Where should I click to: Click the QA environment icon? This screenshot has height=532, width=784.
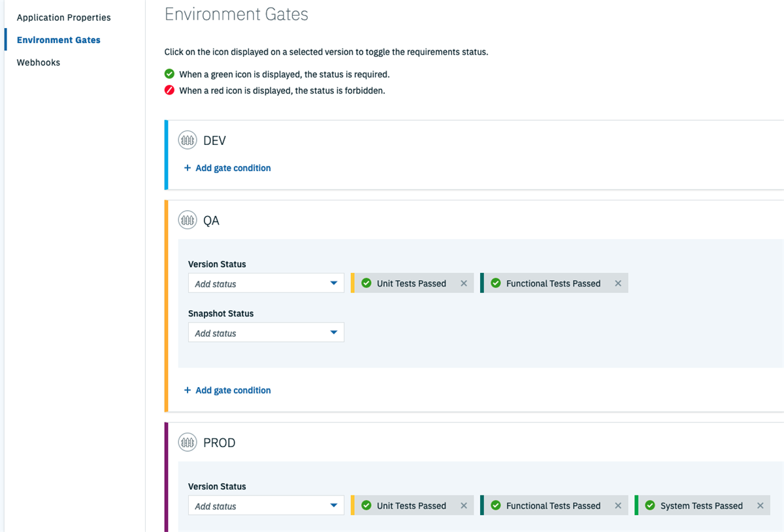pos(188,220)
